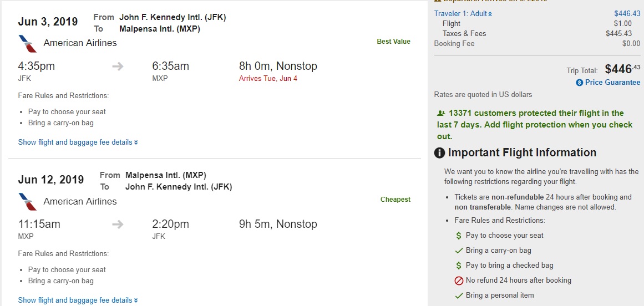Viewport: 644px width, 306px height.
Task: Click the dollar icon beside Pay to bring a checked bag
Action: point(459,266)
